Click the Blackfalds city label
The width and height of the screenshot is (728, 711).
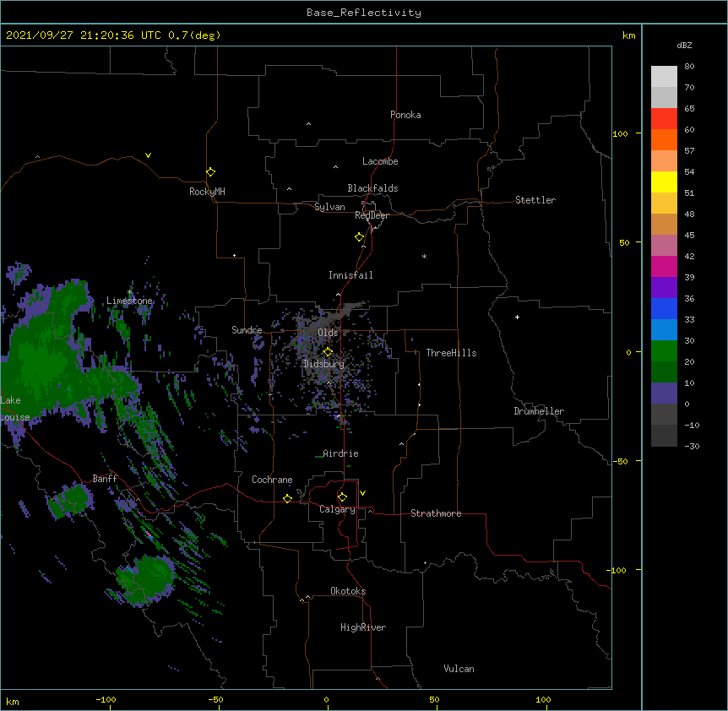click(372, 188)
